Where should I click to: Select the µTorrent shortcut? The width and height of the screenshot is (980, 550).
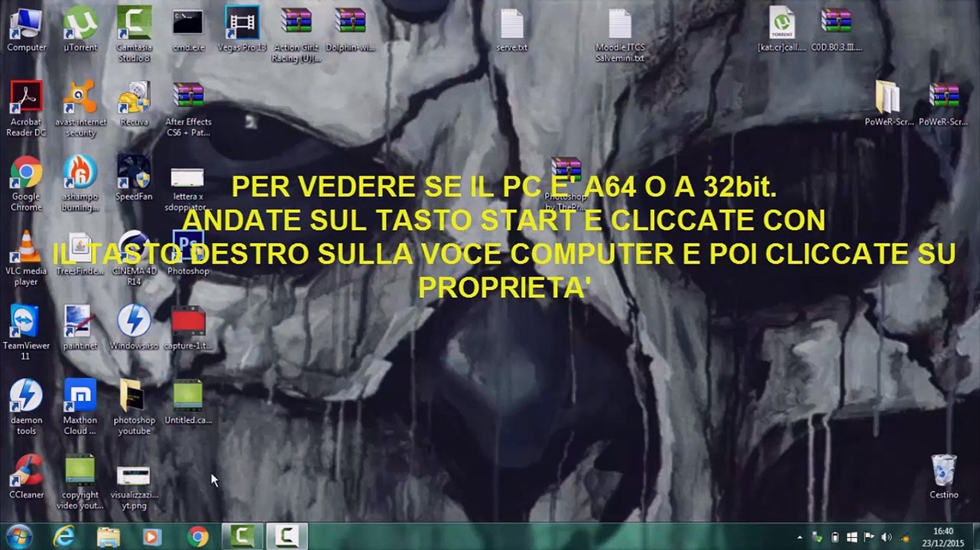coord(80,29)
